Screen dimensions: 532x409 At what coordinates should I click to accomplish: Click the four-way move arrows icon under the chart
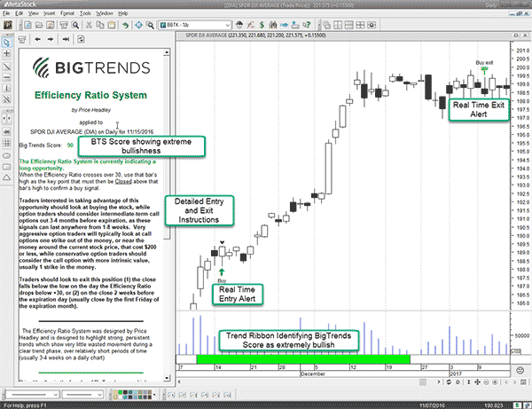[477, 382]
